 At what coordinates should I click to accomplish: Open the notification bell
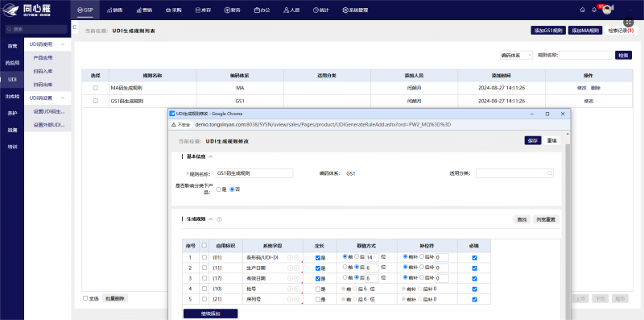point(594,10)
